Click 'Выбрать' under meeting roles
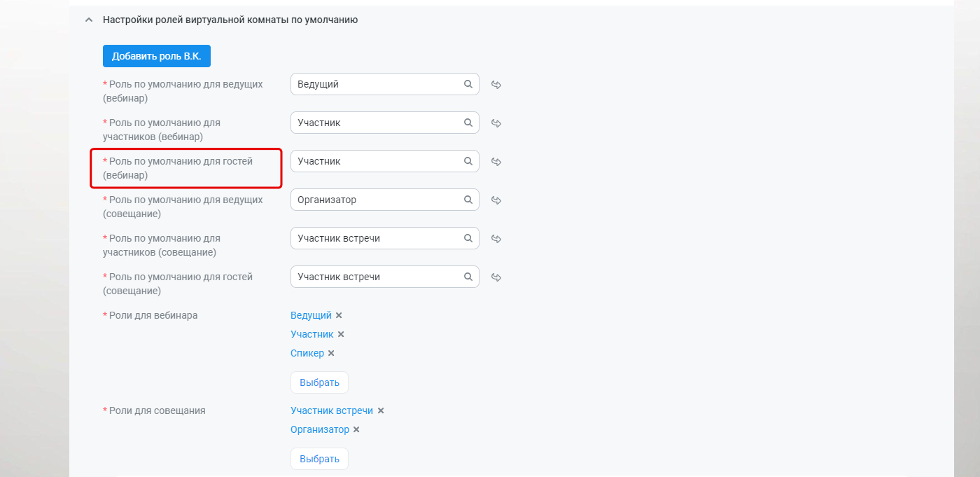This screenshot has height=477, width=980. point(319,459)
